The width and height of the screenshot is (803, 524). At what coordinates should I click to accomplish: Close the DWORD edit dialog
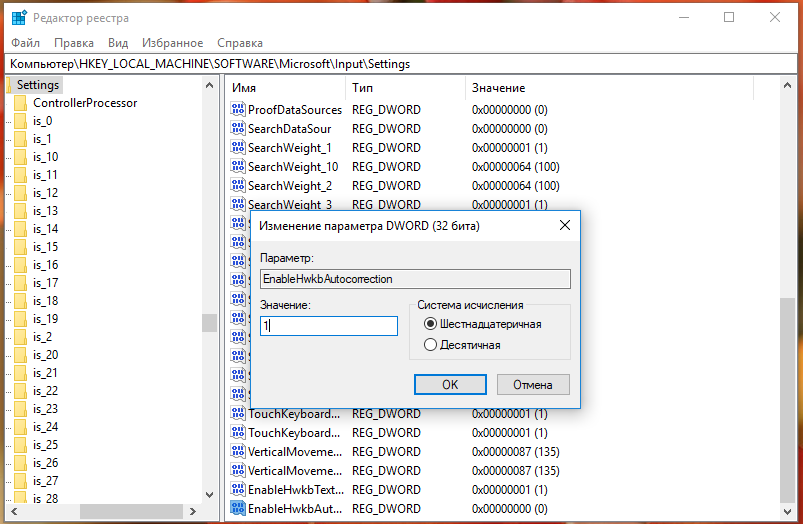[x=564, y=225]
